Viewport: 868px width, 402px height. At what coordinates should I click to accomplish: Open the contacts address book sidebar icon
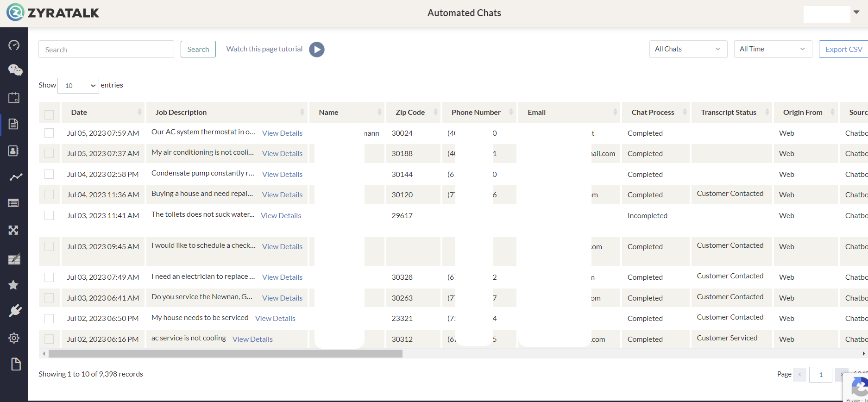click(x=14, y=151)
